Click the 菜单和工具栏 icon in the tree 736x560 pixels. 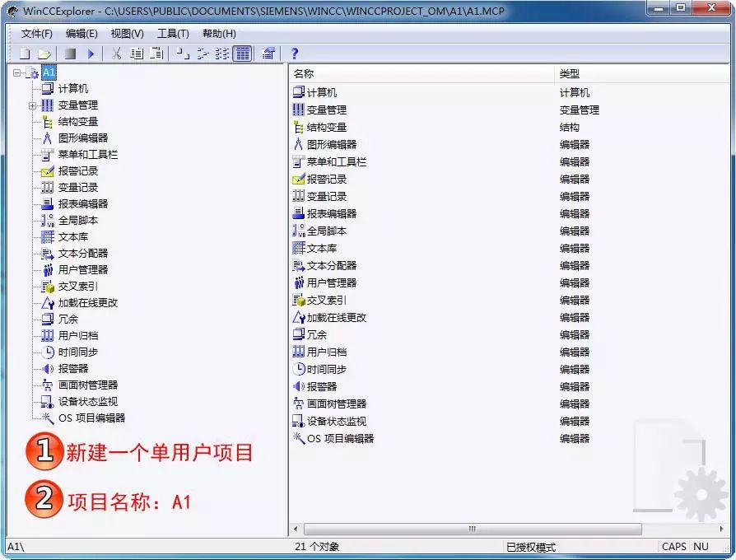48,155
